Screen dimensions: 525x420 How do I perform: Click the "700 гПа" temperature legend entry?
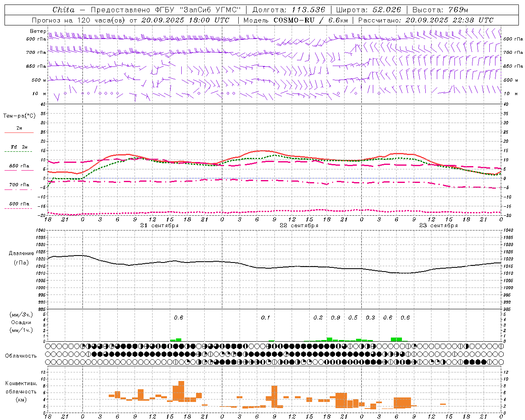pyautogui.click(x=19, y=185)
